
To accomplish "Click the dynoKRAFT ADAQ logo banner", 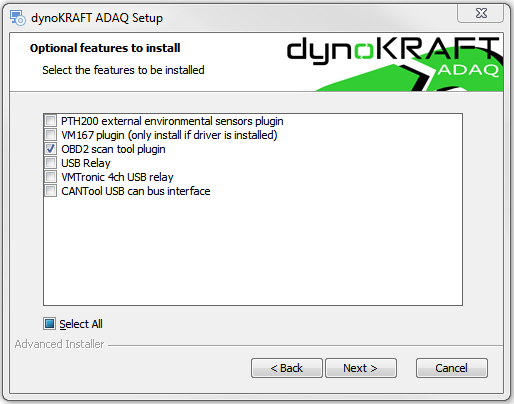I will (394, 63).
